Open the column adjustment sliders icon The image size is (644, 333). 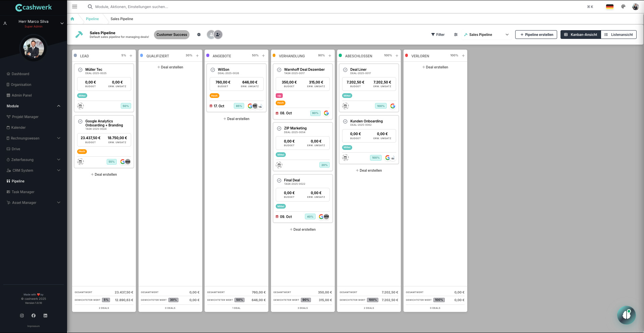pyautogui.click(x=456, y=35)
